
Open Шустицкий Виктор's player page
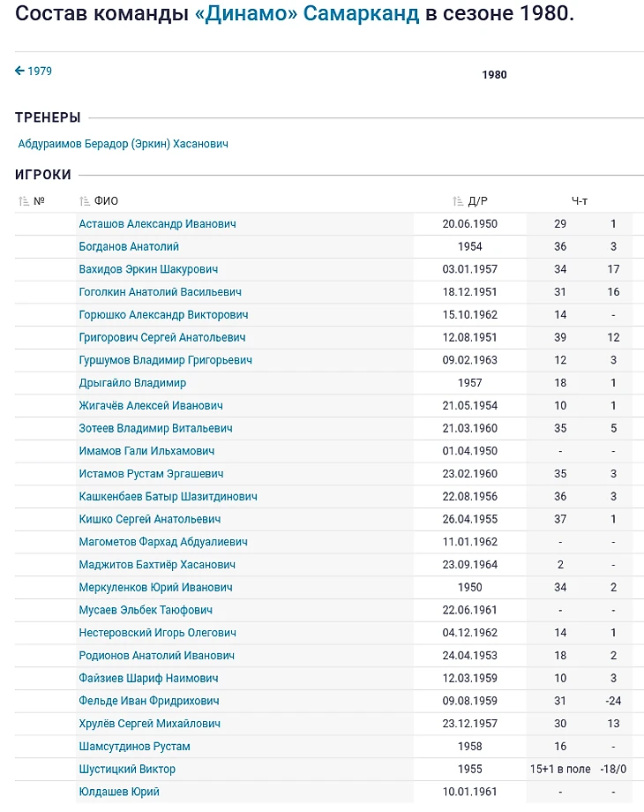[127, 769]
